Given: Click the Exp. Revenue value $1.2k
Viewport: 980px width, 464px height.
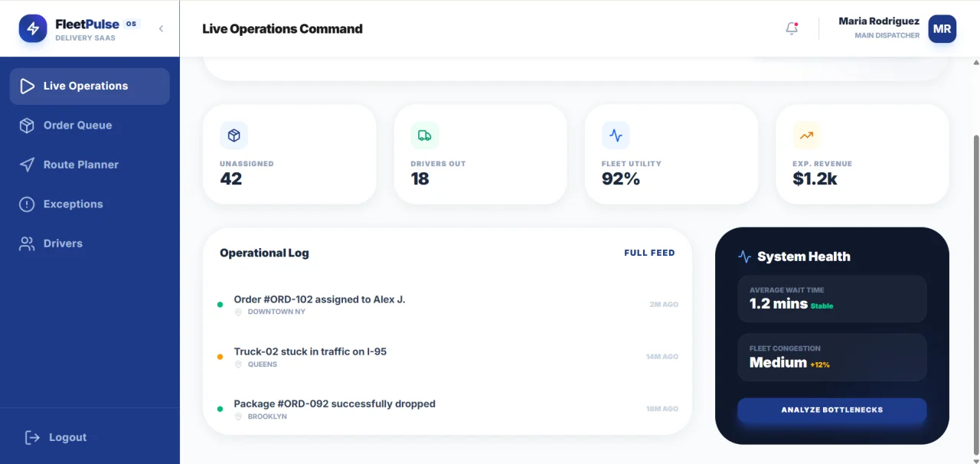Looking at the screenshot, I should click(x=815, y=179).
